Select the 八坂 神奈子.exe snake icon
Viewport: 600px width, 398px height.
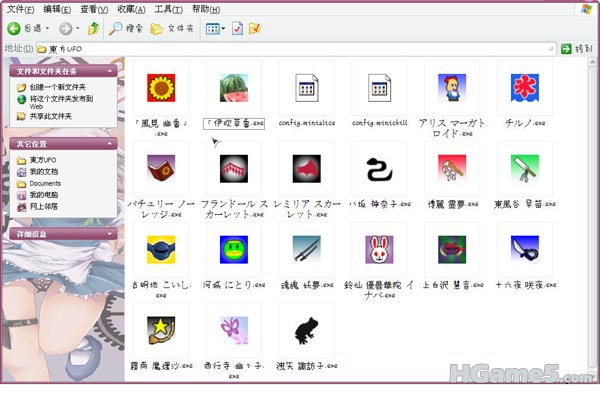tap(379, 169)
